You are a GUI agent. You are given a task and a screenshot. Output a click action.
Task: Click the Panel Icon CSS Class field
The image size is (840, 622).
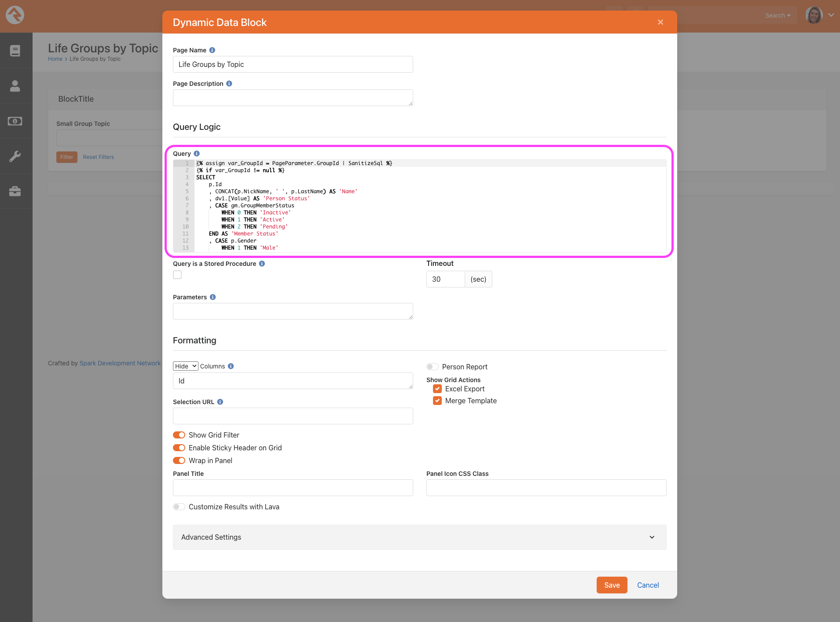(x=546, y=488)
